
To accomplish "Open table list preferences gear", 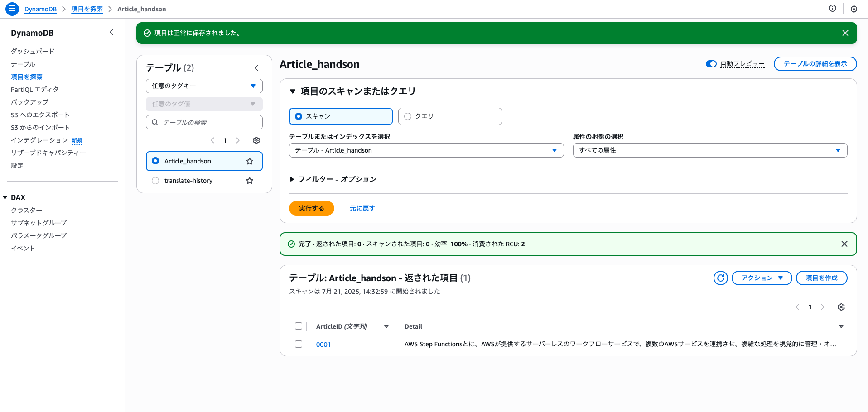I will [x=256, y=140].
